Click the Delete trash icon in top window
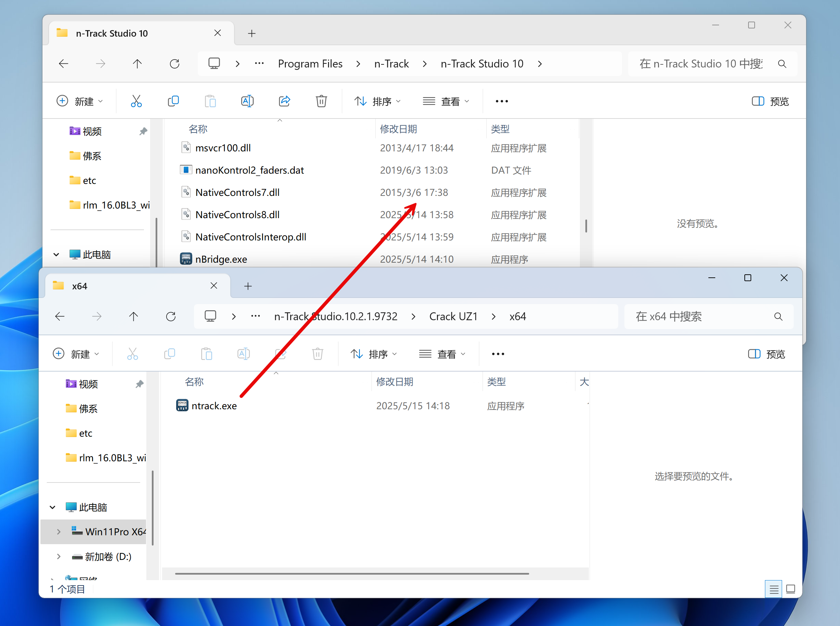This screenshot has height=626, width=840. (x=321, y=101)
